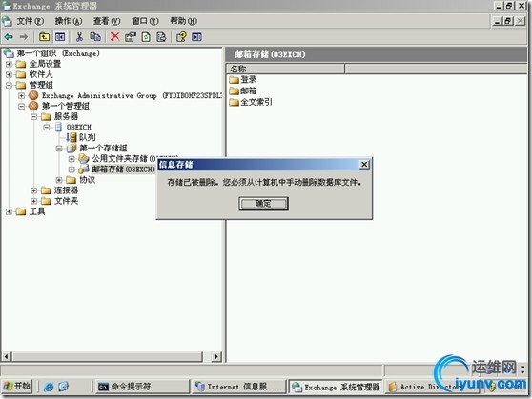Expand the 协议 node
The width and height of the screenshot is (532, 399).
click(x=59, y=180)
